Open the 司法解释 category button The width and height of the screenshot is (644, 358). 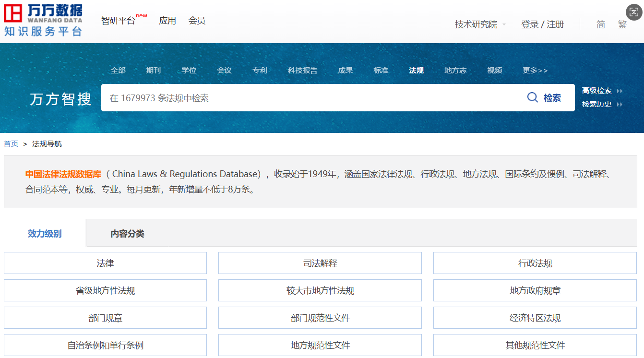320,263
